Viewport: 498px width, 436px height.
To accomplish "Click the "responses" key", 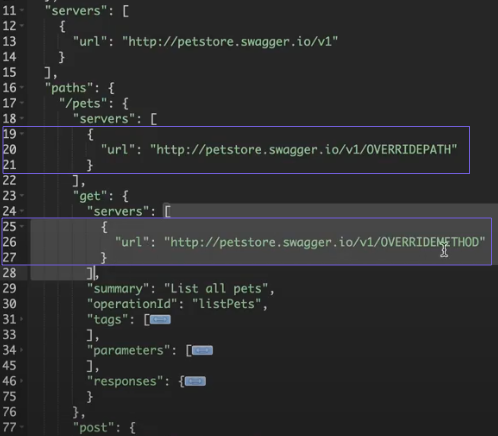I will click(x=125, y=381).
